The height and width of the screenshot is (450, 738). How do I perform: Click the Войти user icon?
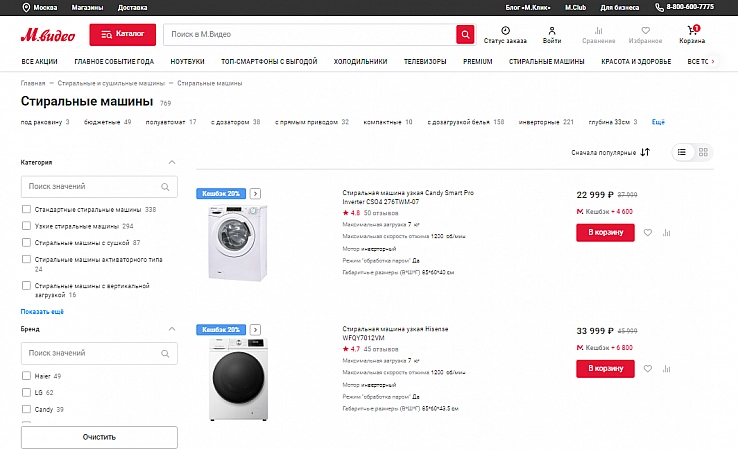[552, 31]
